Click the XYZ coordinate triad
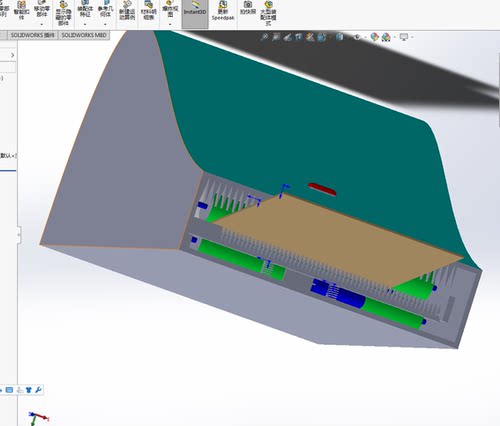 (x=38, y=419)
